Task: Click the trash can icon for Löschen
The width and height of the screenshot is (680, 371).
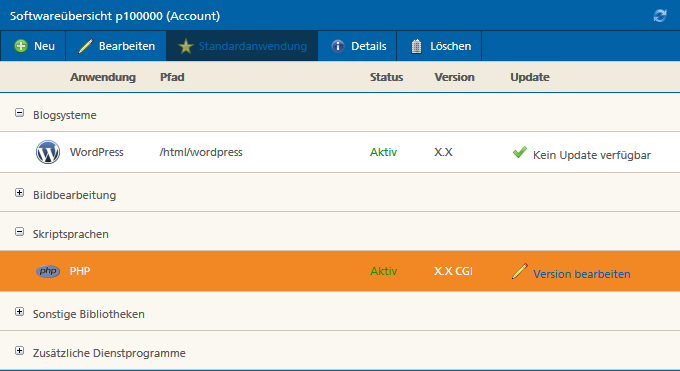Action: point(416,46)
